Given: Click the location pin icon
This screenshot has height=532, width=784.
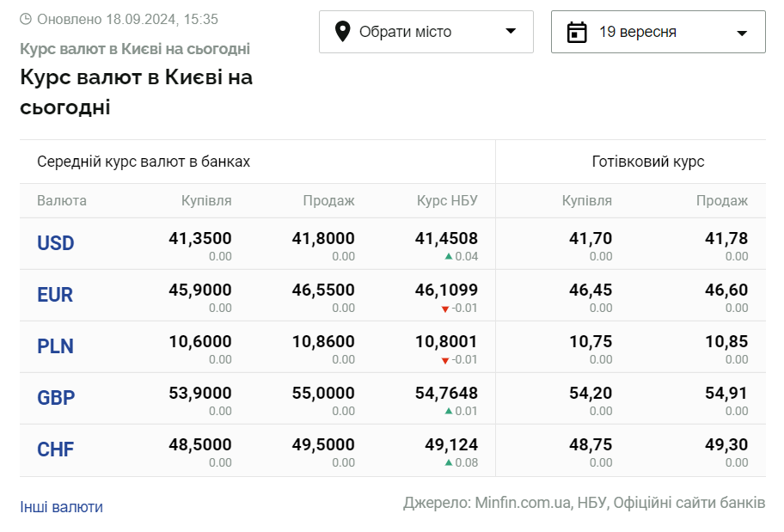Looking at the screenshot, I should point(342,32).
